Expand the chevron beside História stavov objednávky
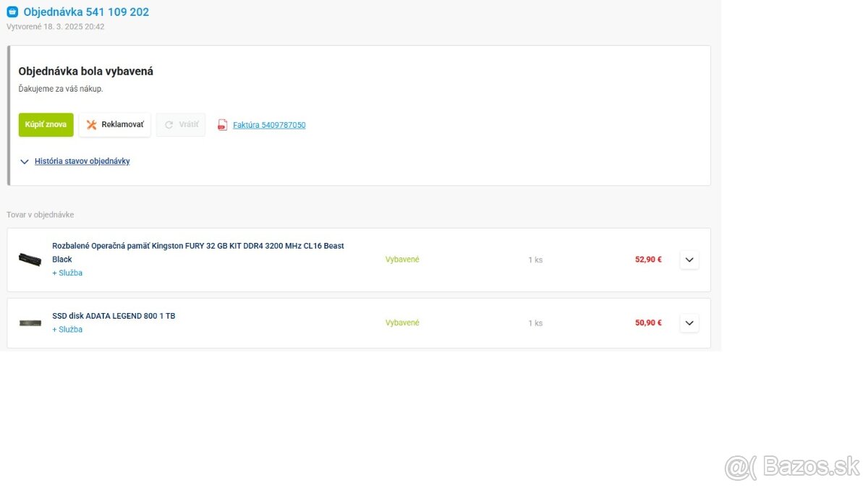The height and width of the screenshot is (488, 868). point(25,162)
